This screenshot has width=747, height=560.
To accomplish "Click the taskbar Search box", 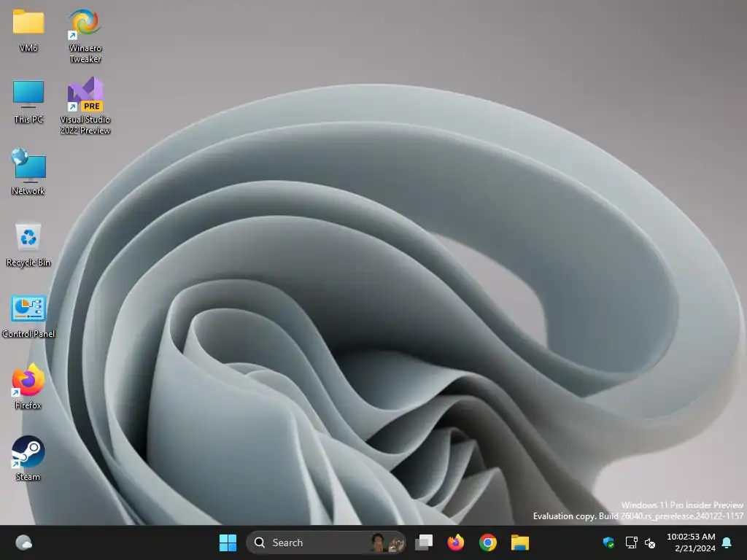I will (326, 542).
